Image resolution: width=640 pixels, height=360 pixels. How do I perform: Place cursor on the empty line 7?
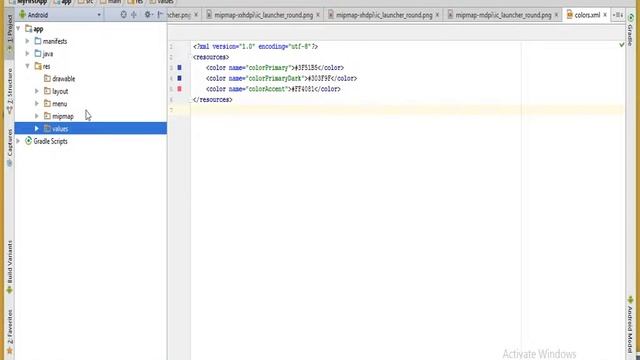[407, 110]
